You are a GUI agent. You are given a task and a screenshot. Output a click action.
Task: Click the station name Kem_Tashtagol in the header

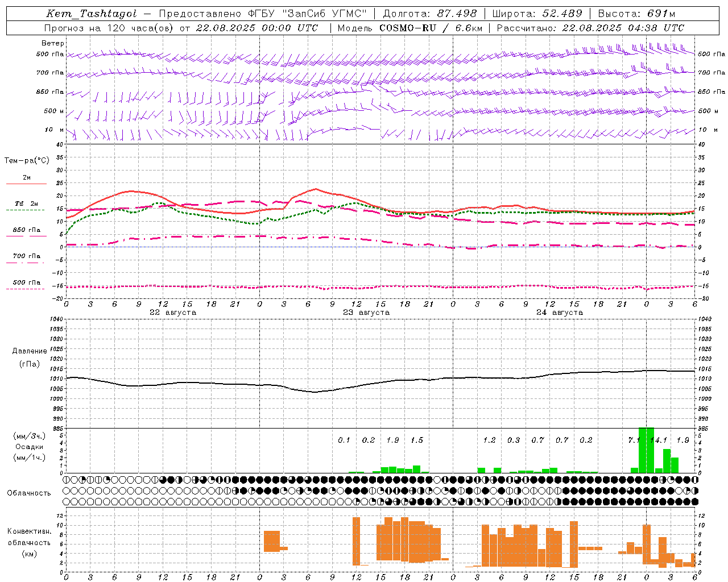coord(92,14)
